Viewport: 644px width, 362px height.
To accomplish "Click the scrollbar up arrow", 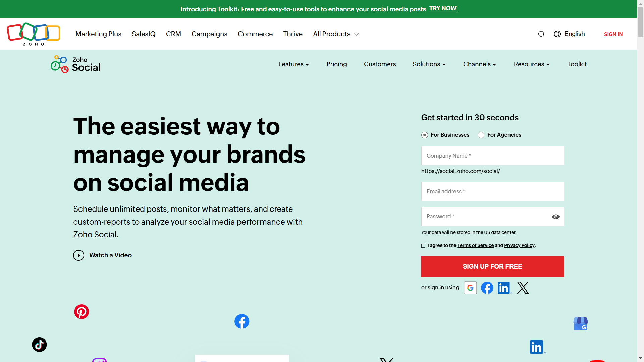I will (x=640, y=3).
